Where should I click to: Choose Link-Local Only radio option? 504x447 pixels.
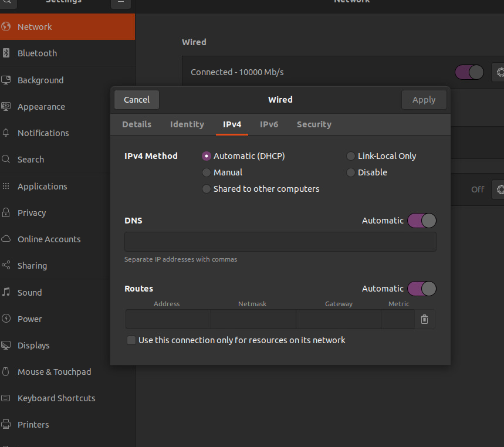[x=351, y=156]
